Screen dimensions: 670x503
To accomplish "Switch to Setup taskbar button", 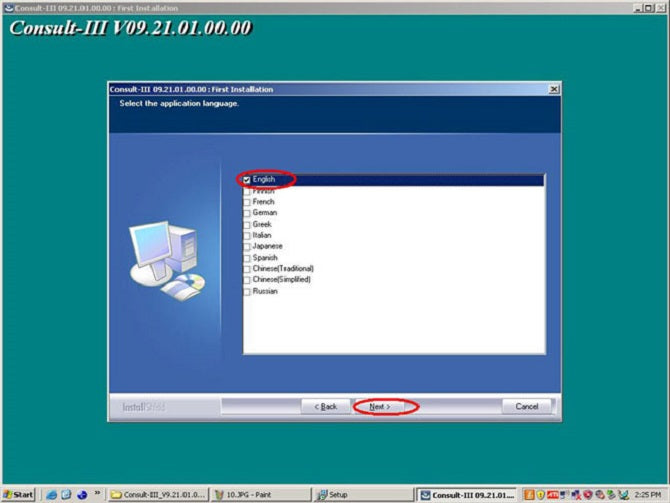I will click(363, 495).
